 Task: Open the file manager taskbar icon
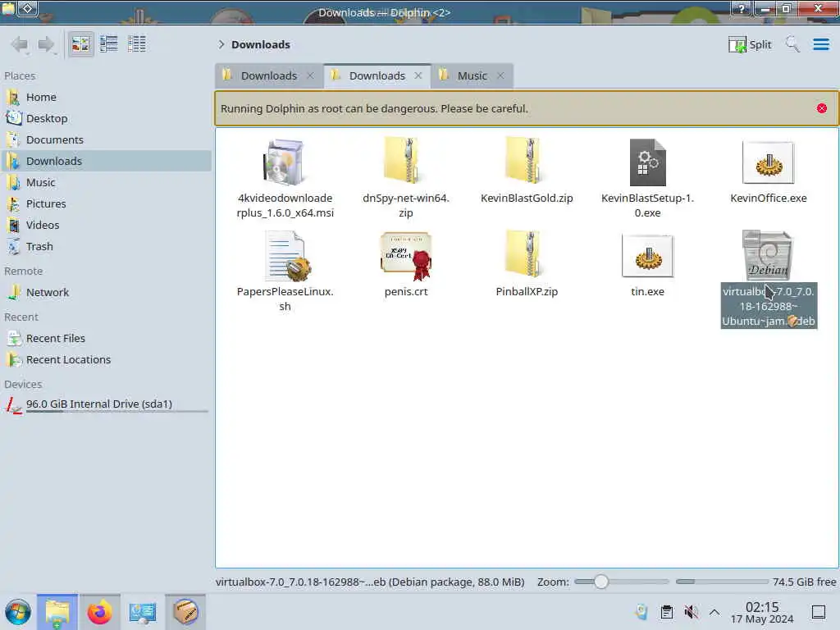tap(57, 612)
